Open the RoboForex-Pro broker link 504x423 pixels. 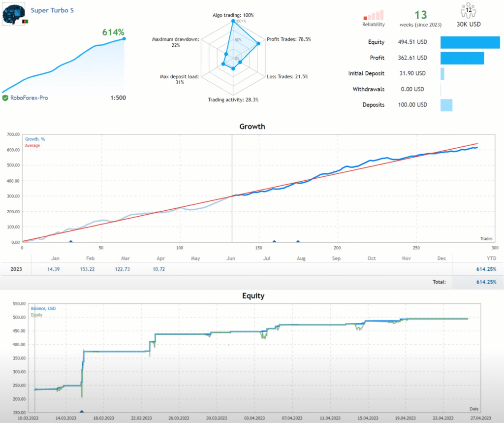coord(29,98)
